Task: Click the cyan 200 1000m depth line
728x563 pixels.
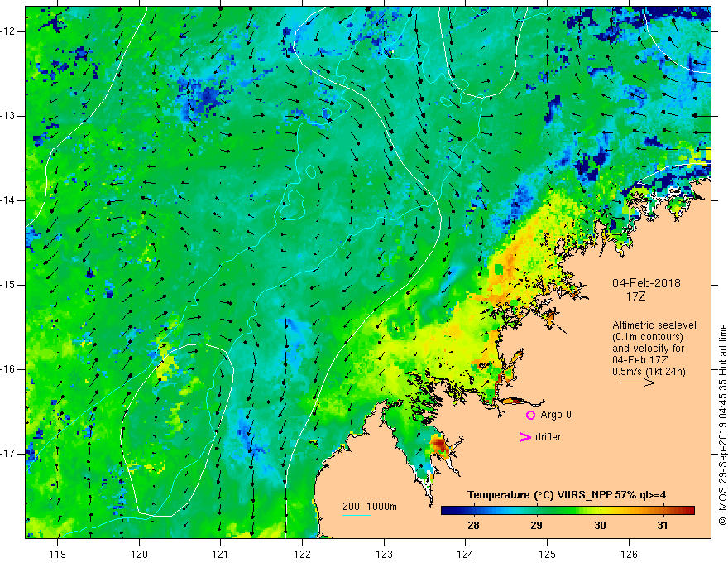Action: coord(357,515)
